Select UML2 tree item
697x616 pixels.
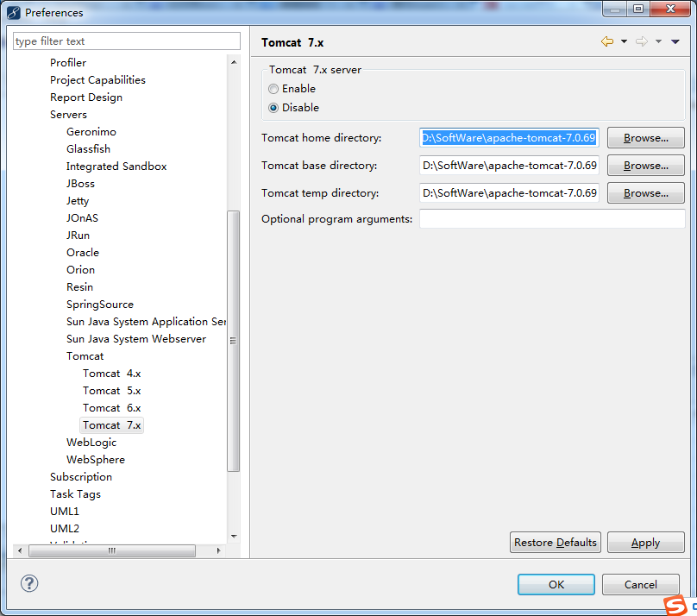point(65,529)
